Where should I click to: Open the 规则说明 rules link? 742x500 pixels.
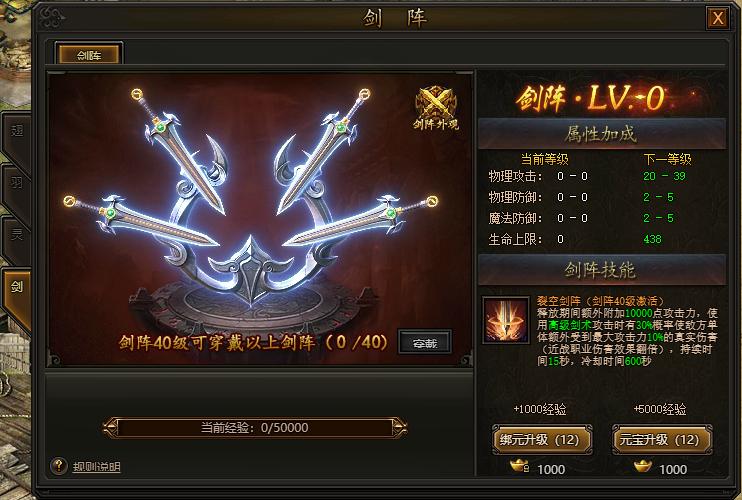[97, 467]
